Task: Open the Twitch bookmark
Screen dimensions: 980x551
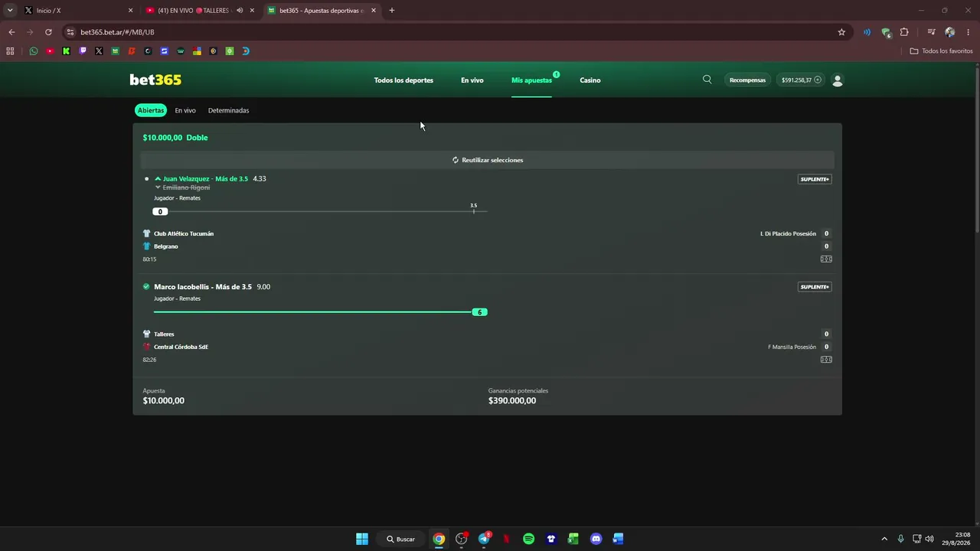Action: pos(83,51)
